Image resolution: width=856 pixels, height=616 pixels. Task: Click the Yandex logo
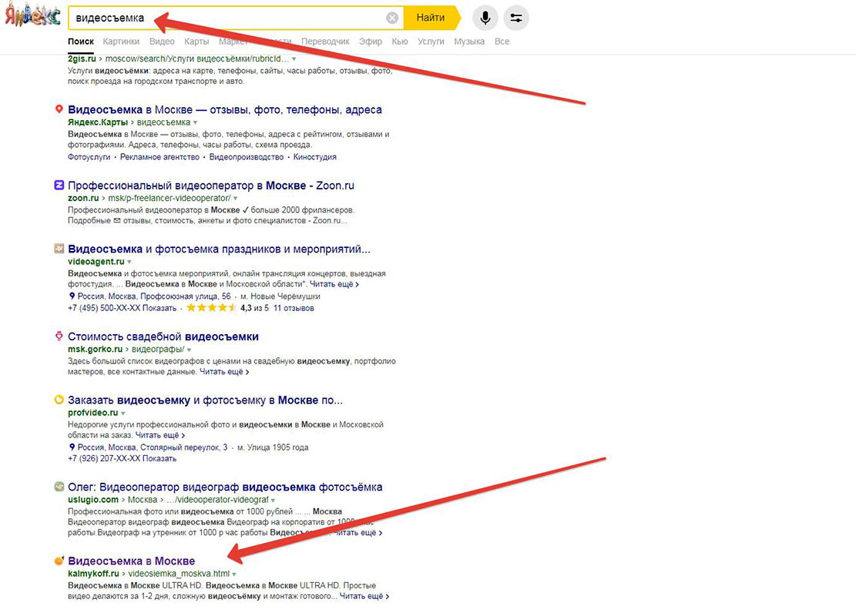(x=33, y=16)
